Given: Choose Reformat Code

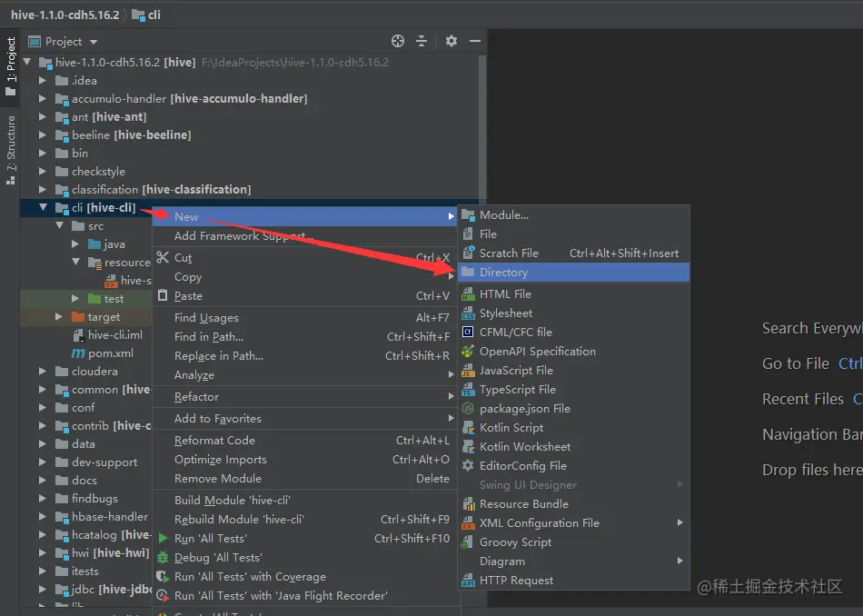Looking at the screenshot, I should click(x=305, y=441).
